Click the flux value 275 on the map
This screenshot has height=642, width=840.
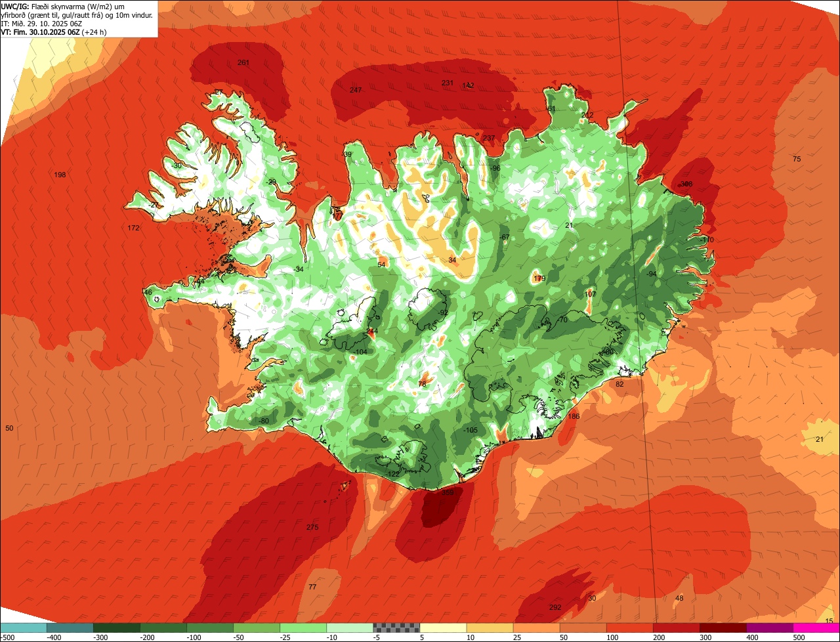pyautogui.click(x=312, y=528)
